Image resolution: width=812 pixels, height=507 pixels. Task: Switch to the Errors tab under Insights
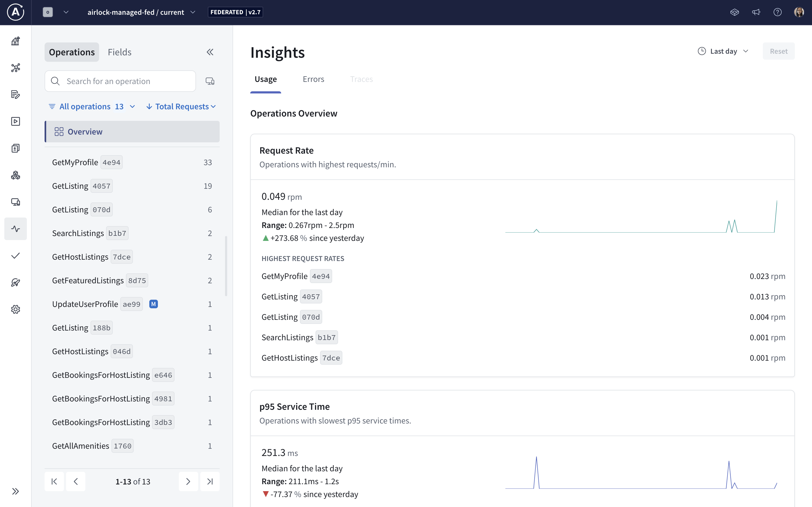313,79
